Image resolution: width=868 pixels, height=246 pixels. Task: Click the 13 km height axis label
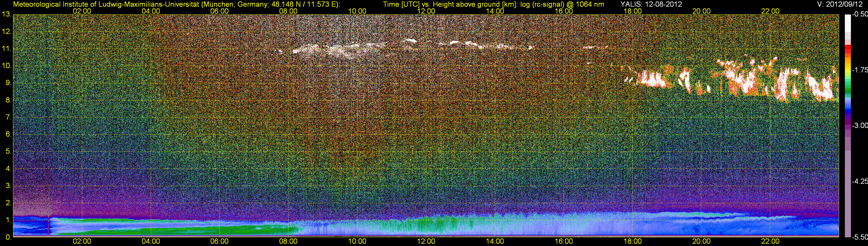click(x=6, y=14)
